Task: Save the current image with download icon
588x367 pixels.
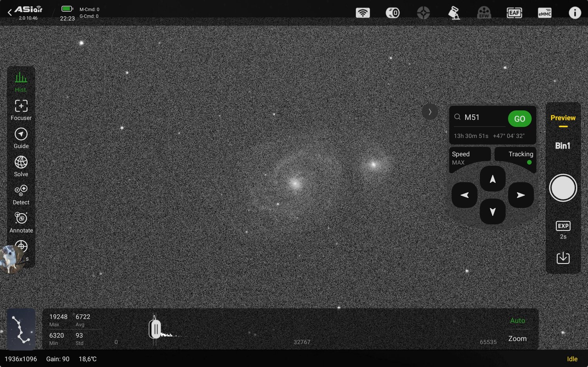Action: (563, 257)
